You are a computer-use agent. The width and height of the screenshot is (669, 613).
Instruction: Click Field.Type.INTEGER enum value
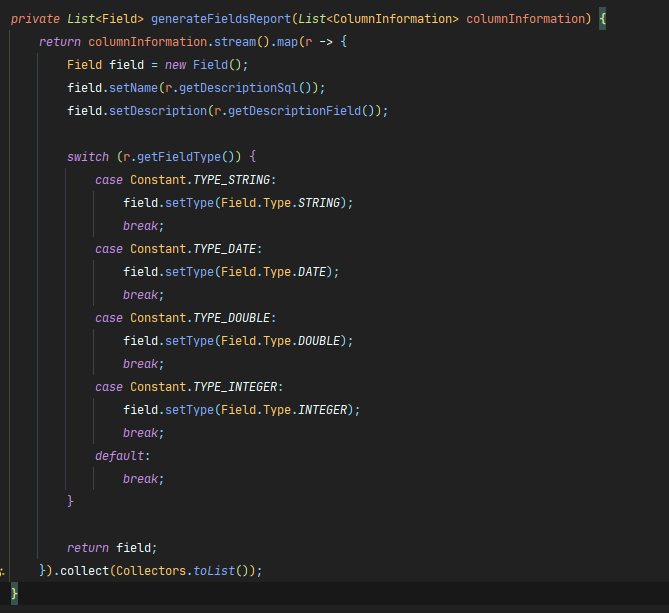pos(284,410)
